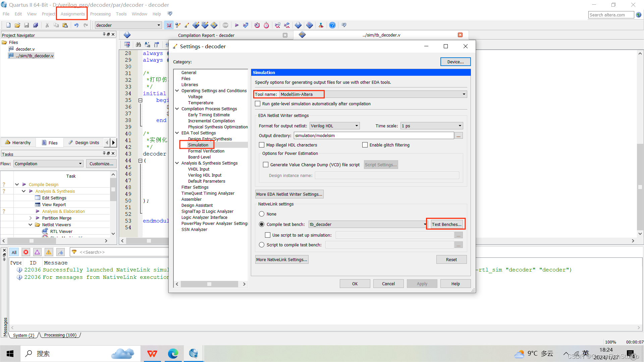Click the Help question mark icon
This screenshot has width=644, height=362.
click(x=332, y=25)
